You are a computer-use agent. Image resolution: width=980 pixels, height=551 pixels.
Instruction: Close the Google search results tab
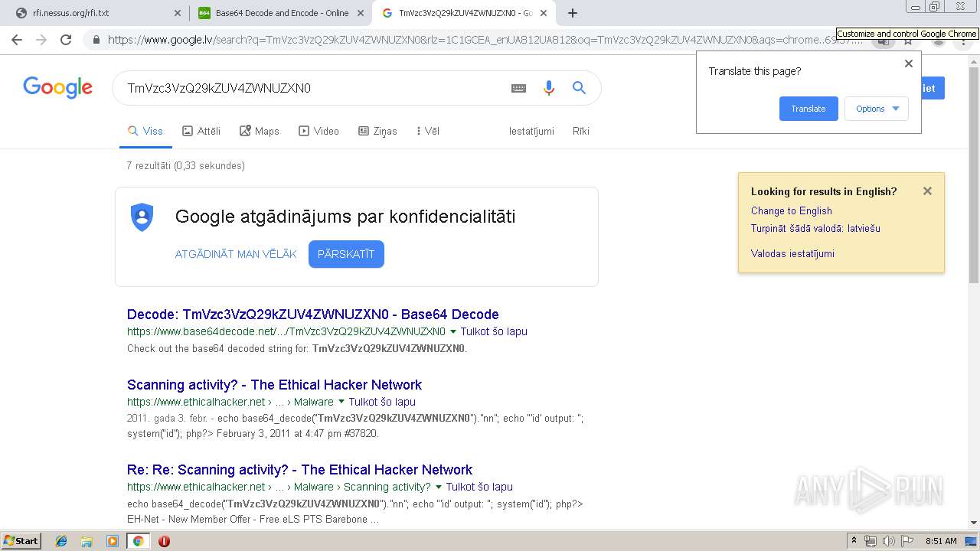(544, 13)
